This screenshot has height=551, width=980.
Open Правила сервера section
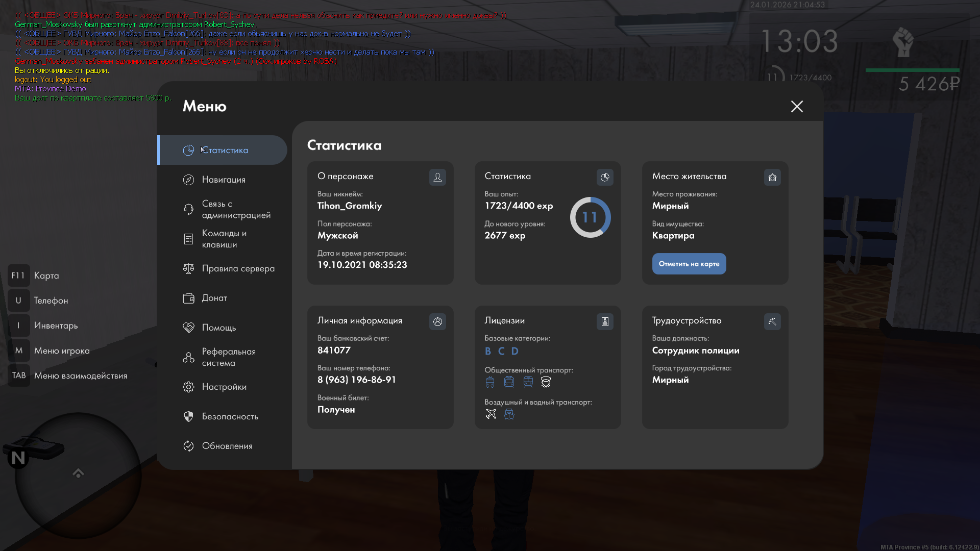[x=238, y=268]
